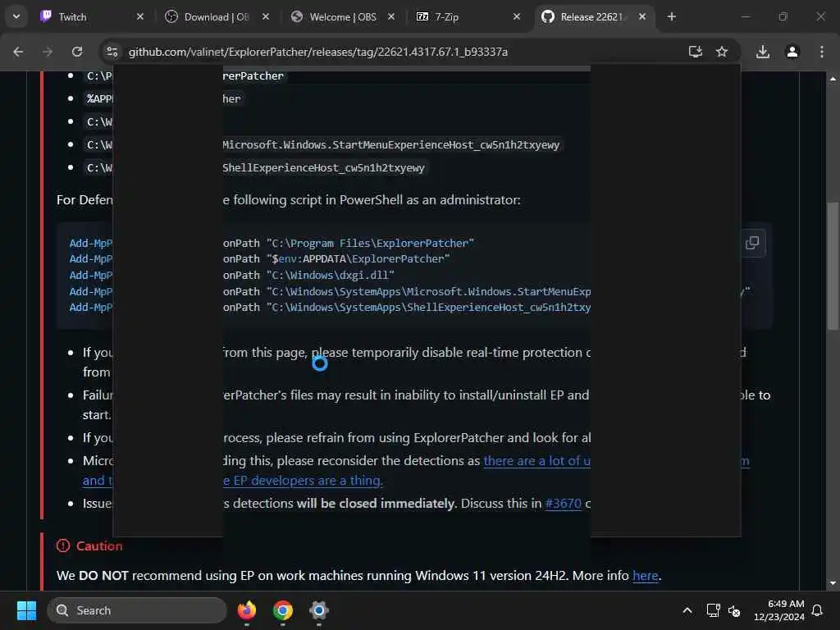Screen dimensions: 840x630
Task: Open Settings from taskbar
Action: pyautogui.click(x=319, y=610)
